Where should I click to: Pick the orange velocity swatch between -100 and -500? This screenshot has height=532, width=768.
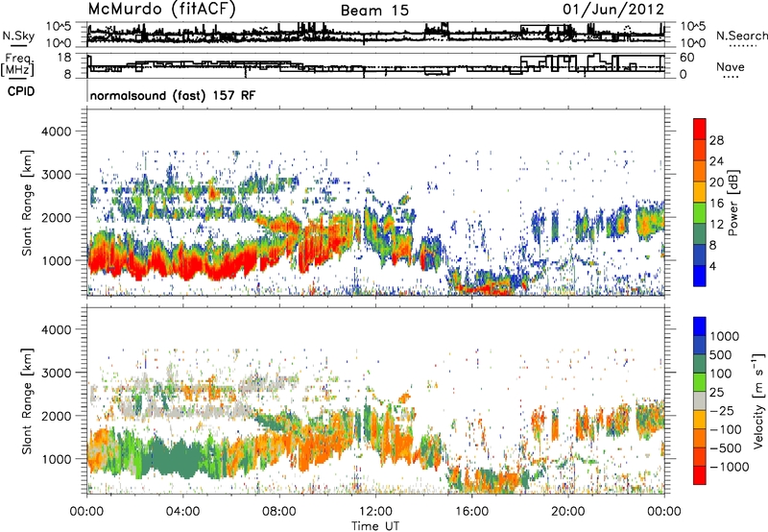pos(700,439)
